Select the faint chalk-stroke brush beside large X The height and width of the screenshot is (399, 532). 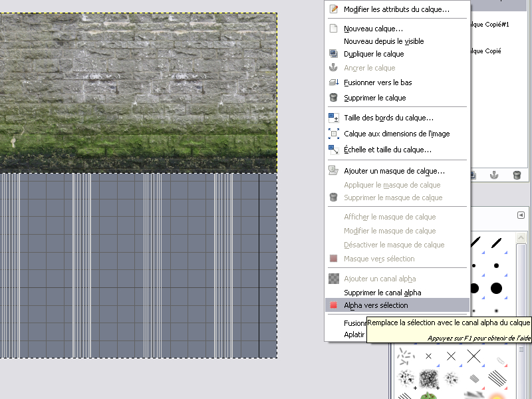[x=500, y=360]
